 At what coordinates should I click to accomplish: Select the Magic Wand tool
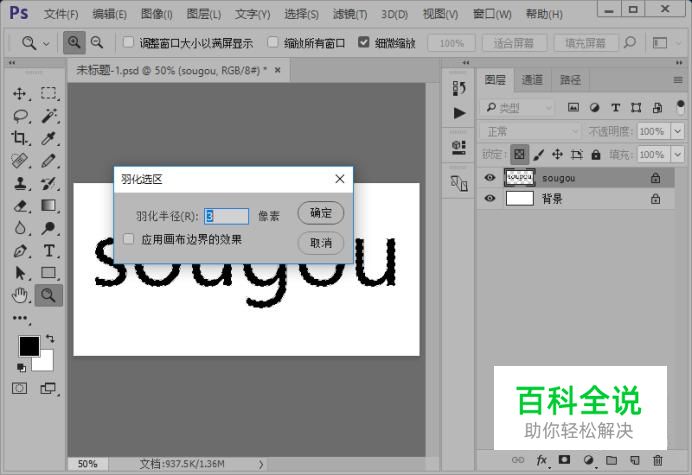pyautogui.click(x=49, y=116)
